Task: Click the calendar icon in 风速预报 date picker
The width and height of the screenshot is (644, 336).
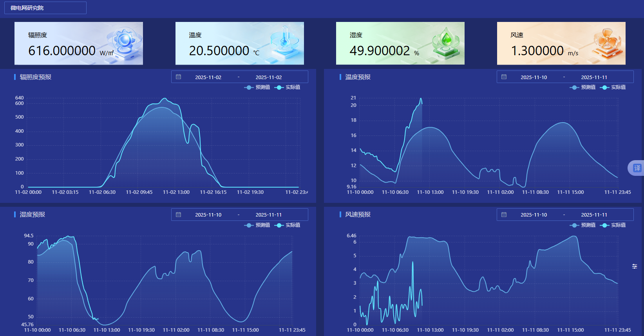Action: 504,215
